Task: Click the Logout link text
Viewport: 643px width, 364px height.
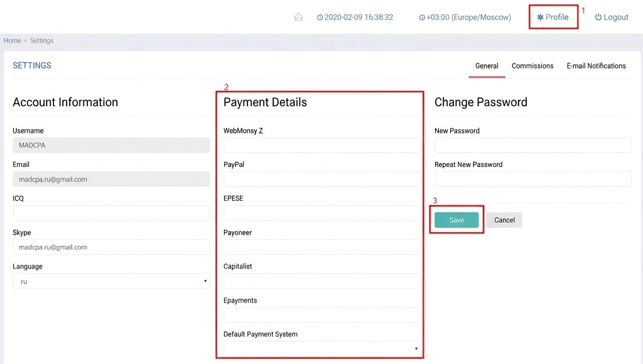Action: 616,17
